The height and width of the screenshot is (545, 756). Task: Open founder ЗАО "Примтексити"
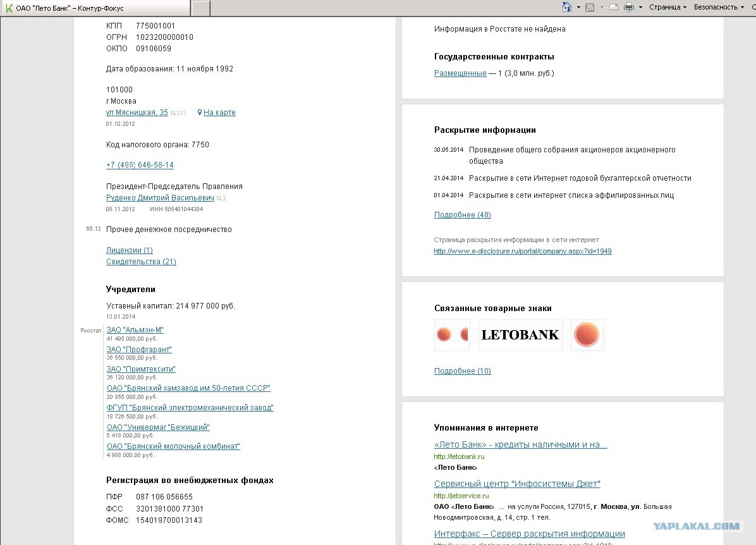141,369
